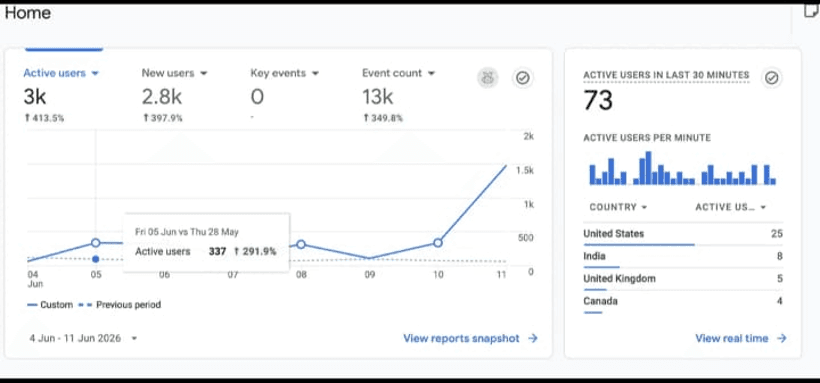
Task: Open the Active users metric dropdown
Action: [61, 73]
